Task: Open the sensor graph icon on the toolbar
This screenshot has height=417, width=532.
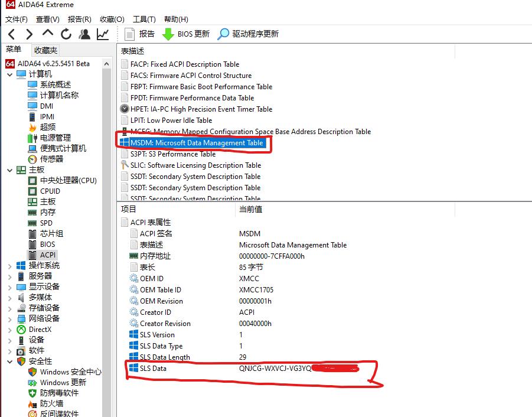Action: click(102, 34)
